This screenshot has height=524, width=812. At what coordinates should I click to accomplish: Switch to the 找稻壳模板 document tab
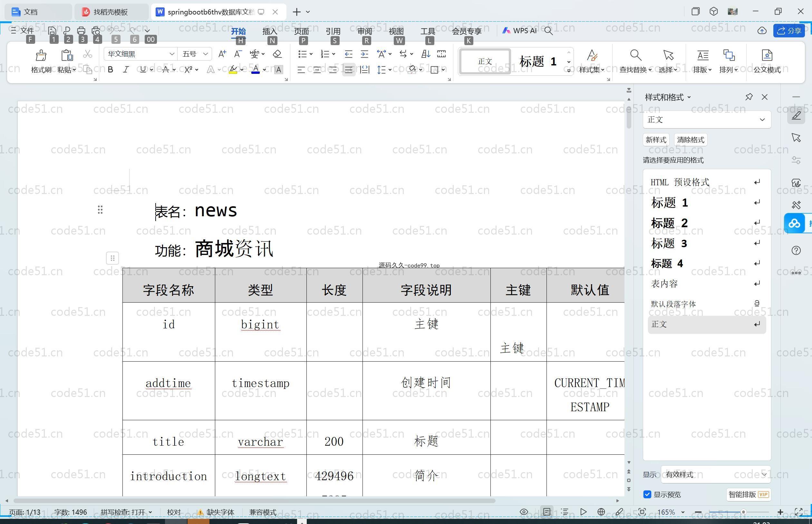tap(111, 12)
